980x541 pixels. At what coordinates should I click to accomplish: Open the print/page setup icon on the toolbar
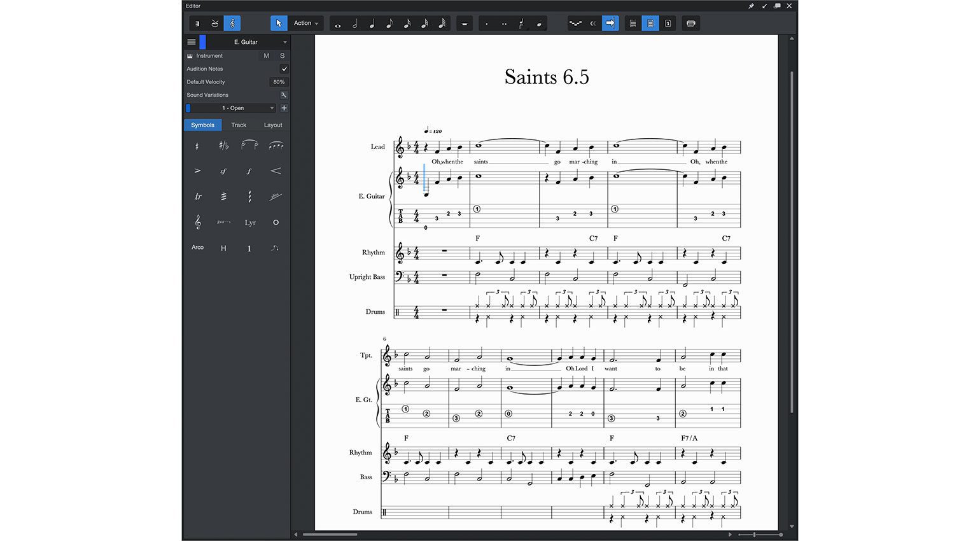[691, 24]
